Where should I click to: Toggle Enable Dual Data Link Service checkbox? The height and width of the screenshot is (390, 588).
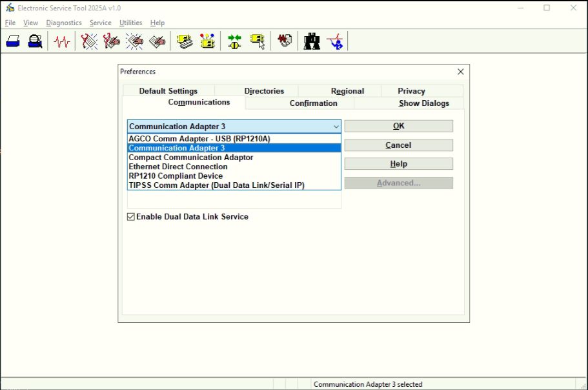[131, 217]
